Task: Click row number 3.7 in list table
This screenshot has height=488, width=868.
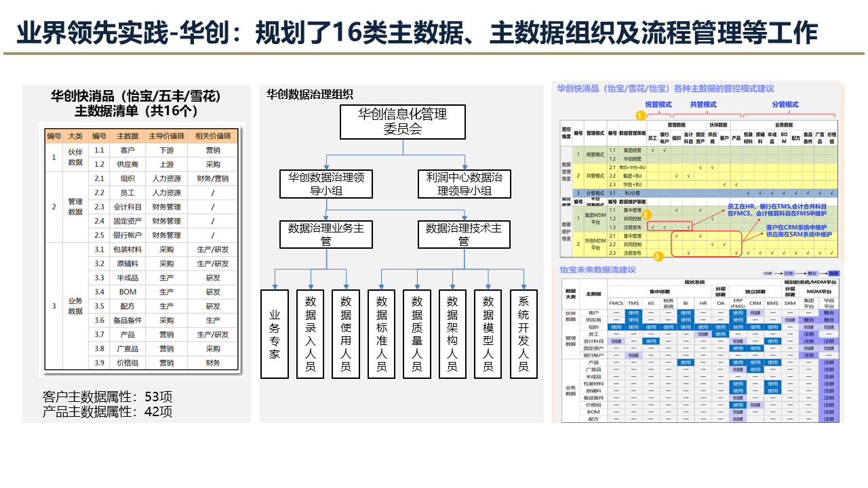Action: (x=99, y=335)
